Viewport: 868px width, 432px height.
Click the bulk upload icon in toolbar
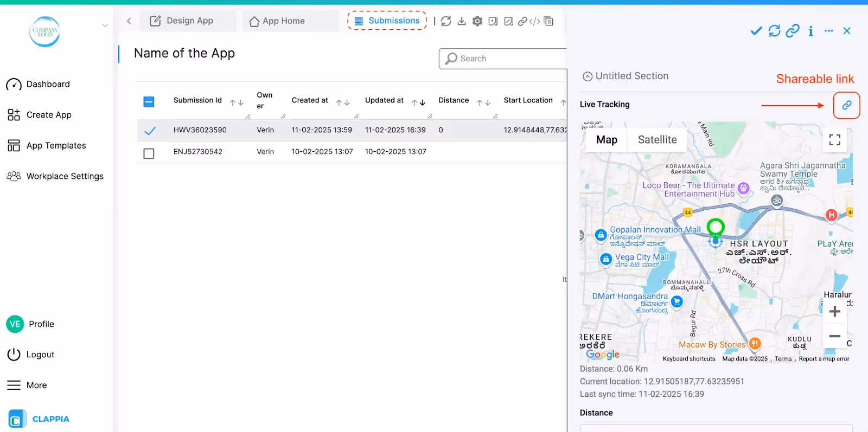(493, 21)
